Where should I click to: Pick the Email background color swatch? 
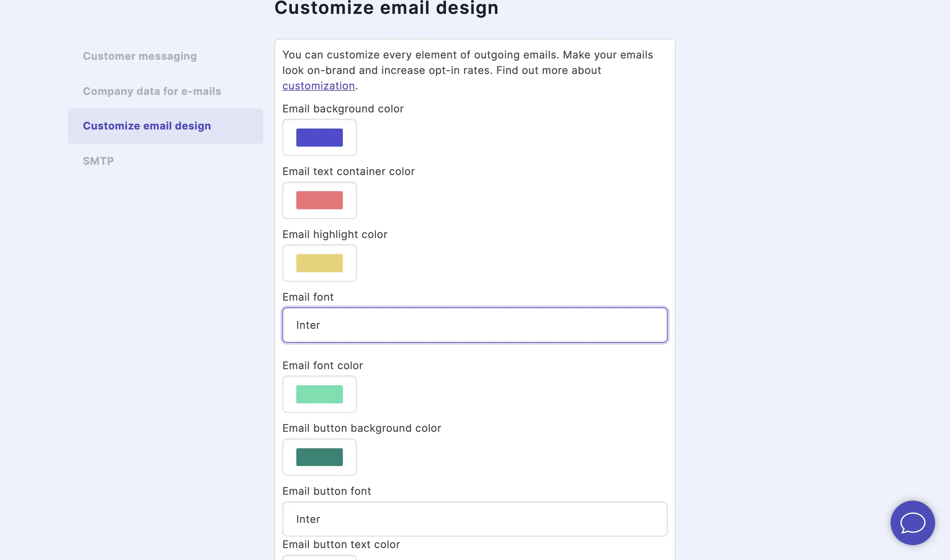(x=320, y=137)
